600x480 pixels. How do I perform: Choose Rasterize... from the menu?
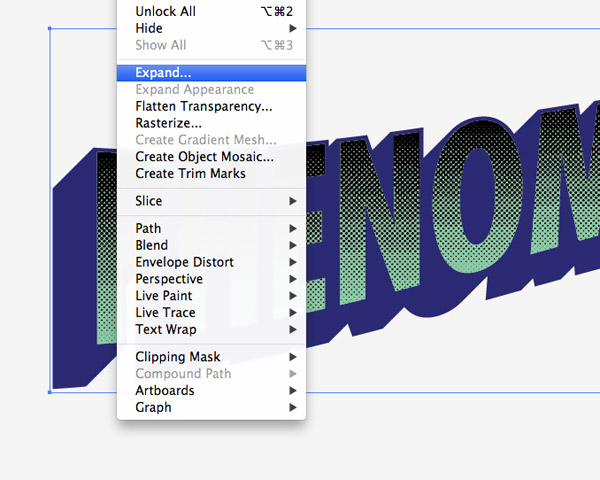211,123
